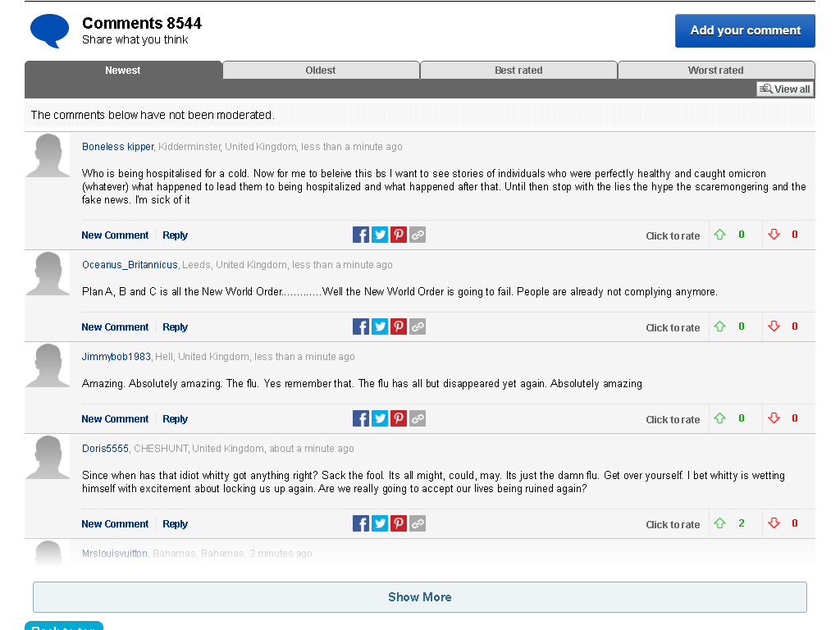
Task: Tweet the Oceanus_Britannicus comment
Action: pyautogui.click(x=379, y=326)
